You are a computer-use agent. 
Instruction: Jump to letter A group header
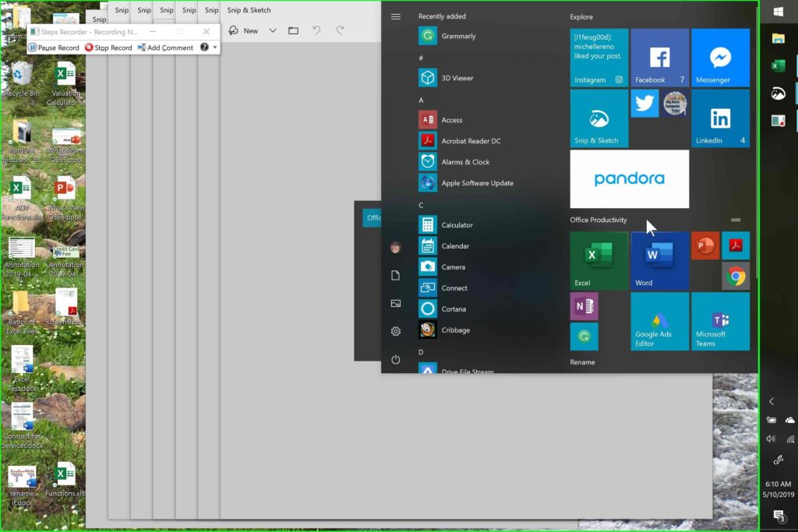(x=421, y=100)
